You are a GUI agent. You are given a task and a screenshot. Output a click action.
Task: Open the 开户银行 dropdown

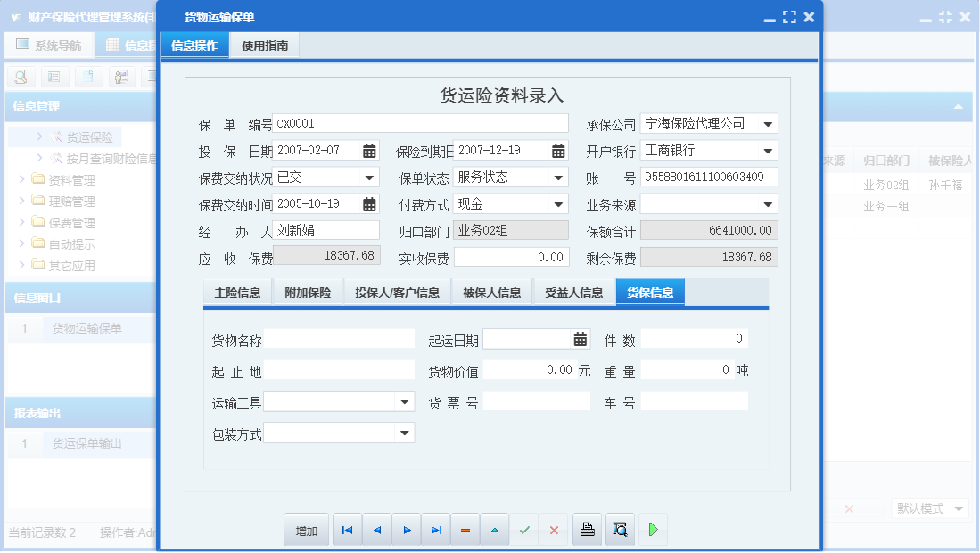[x=770, y=150]
